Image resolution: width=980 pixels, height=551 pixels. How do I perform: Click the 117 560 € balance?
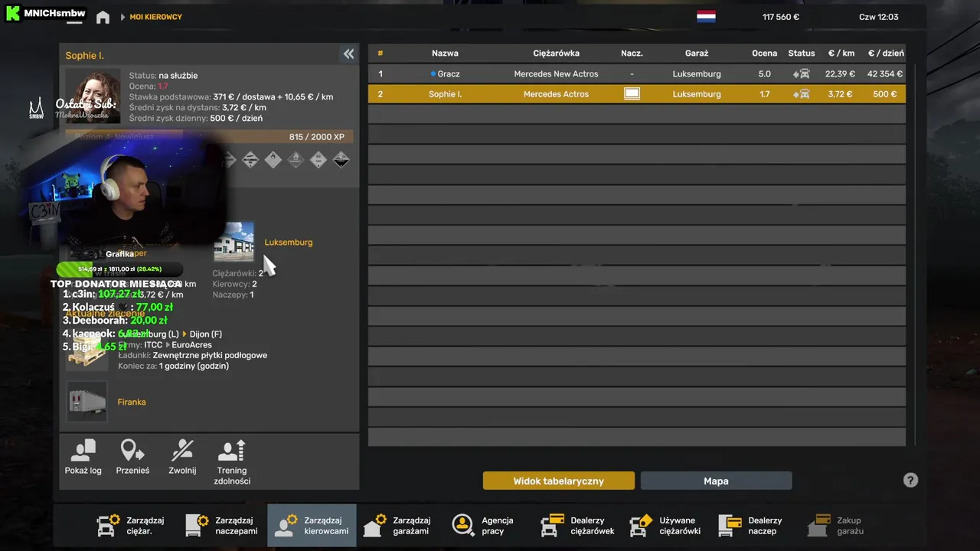coord(781,17)
